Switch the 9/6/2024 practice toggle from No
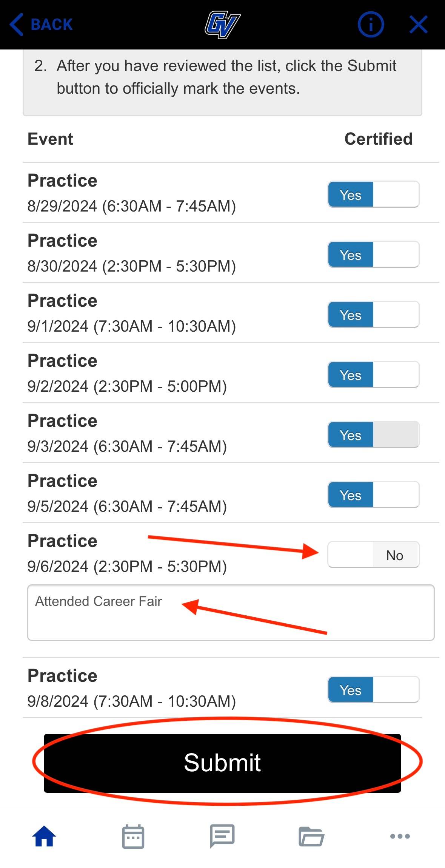The image size is (445, 868). [373, 555]
